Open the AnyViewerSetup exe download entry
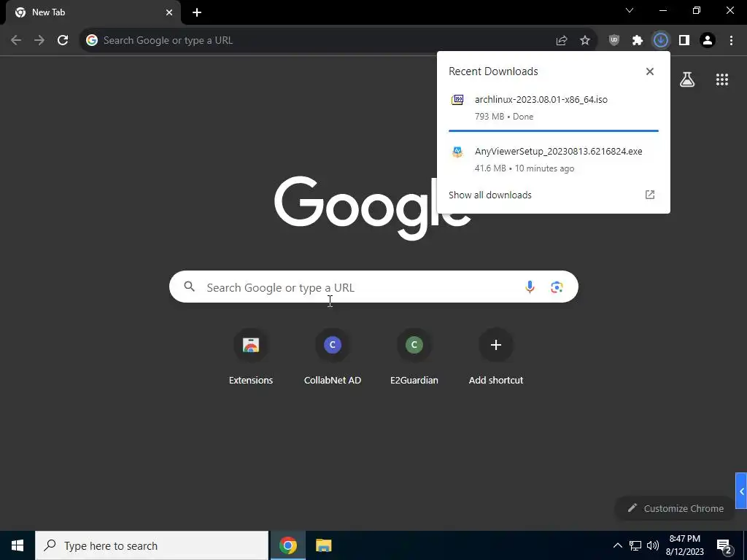 tap(554, 160)
